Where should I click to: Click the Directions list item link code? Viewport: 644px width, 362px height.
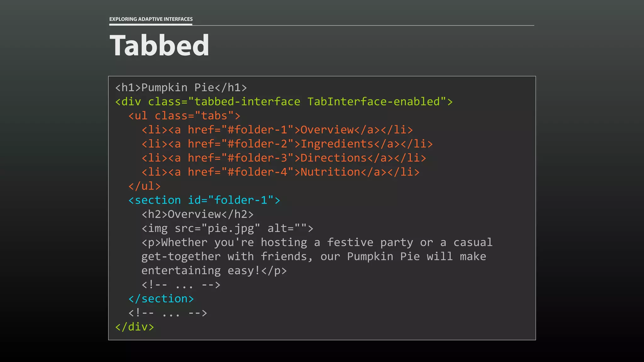284,158
